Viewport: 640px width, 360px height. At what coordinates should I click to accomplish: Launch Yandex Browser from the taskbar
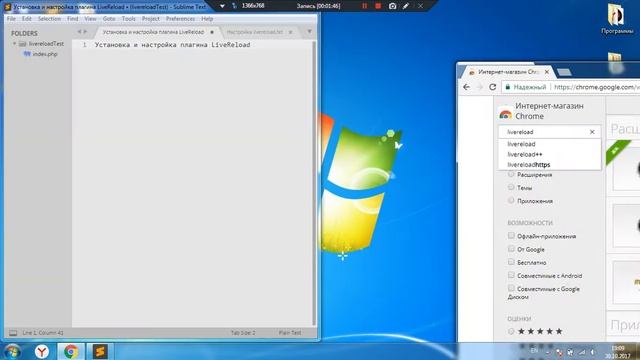click(42, 351)
